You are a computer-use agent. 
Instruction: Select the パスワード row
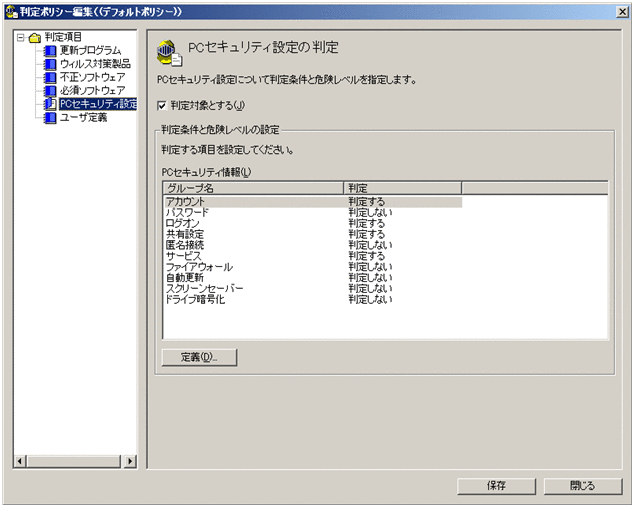coord(313,213)
